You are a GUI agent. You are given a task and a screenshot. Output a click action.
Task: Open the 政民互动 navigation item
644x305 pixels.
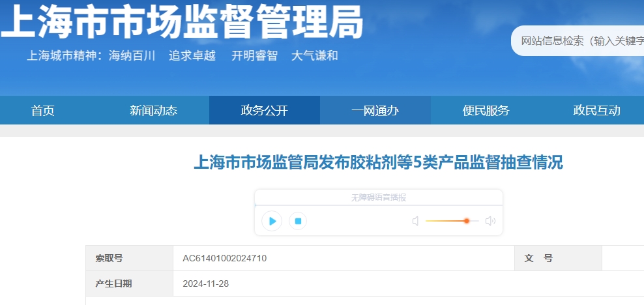click(597, 110)
